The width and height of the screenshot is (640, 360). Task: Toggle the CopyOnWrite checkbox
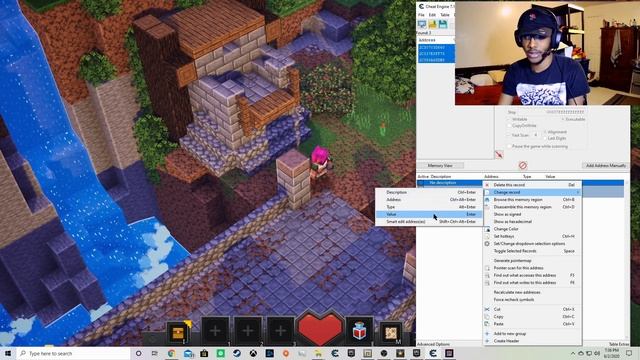(509, 126)
